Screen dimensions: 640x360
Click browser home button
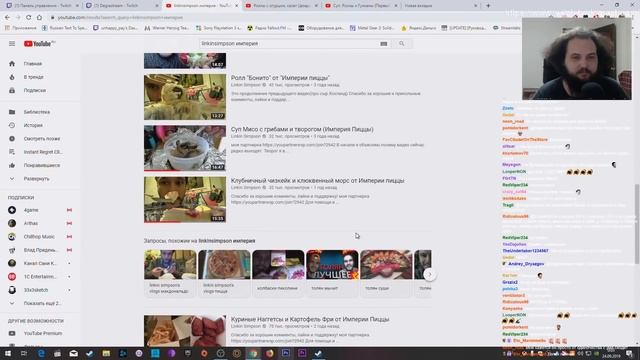click(x=39, y=18)
